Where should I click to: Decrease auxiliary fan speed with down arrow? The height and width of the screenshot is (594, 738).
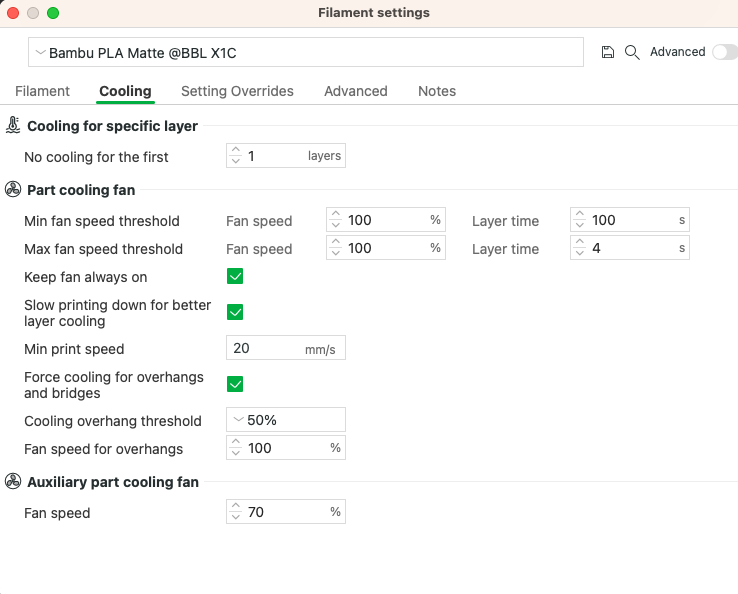pos(236,517)
